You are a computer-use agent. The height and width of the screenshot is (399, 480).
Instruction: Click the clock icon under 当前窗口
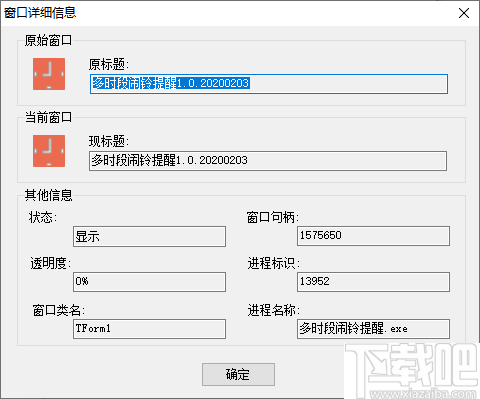49,151
